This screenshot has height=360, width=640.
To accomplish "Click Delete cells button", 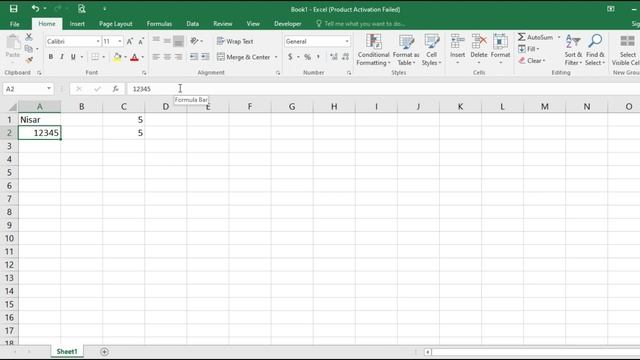I will pos(479,50).
